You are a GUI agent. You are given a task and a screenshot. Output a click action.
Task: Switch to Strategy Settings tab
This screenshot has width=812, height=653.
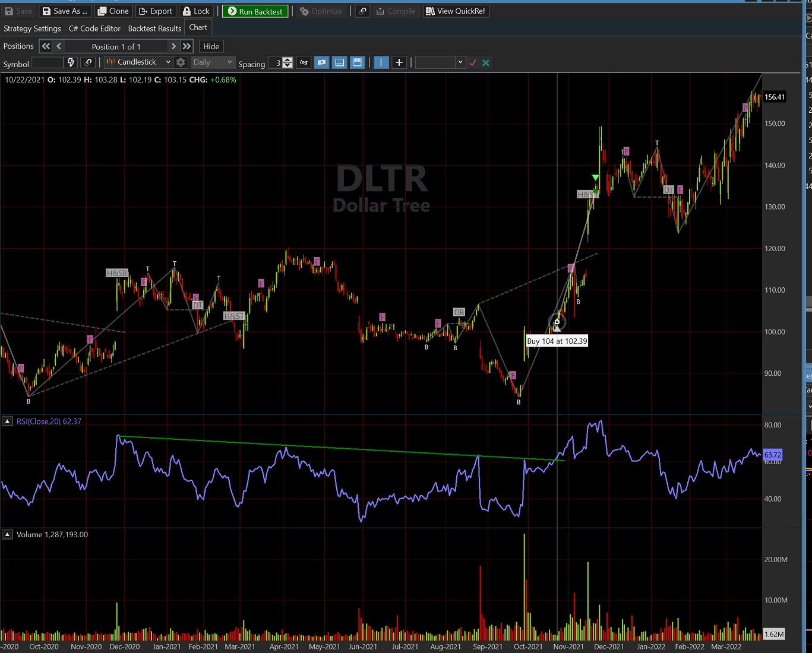click(32, 28)
